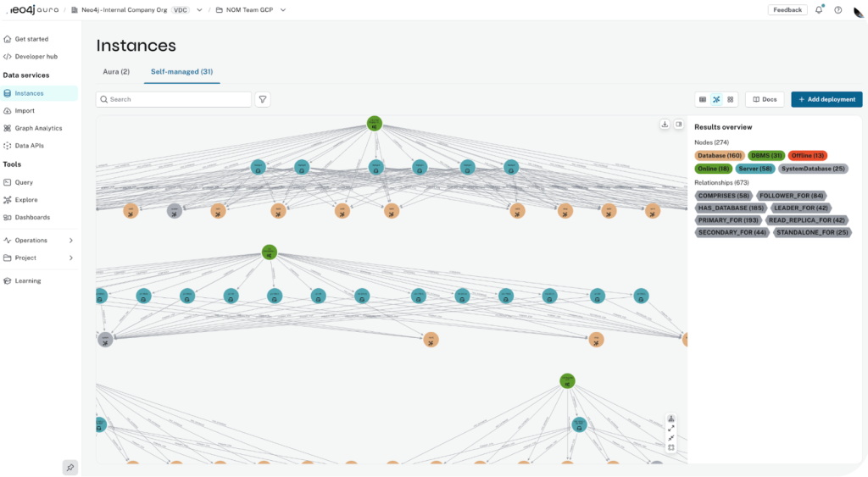This screenshot has height=477, width=868.
Task: Open notifications via the bell icon
Action: (x=819, y=10)
